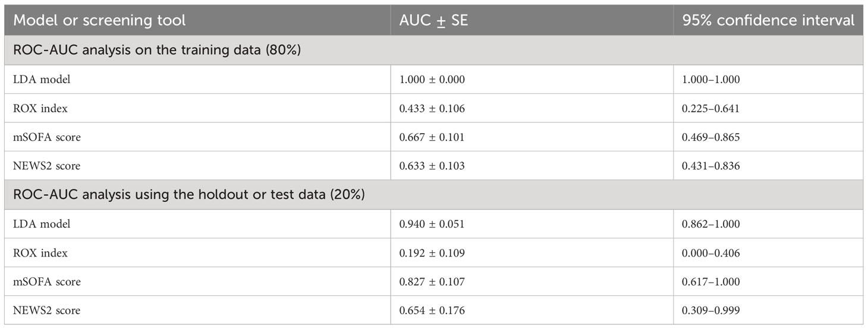Click the ROX index AUC value 0.433 ± 0.106
Viewport: 868px width, 329px height.
pyautogui.click(x=432, y=108)
